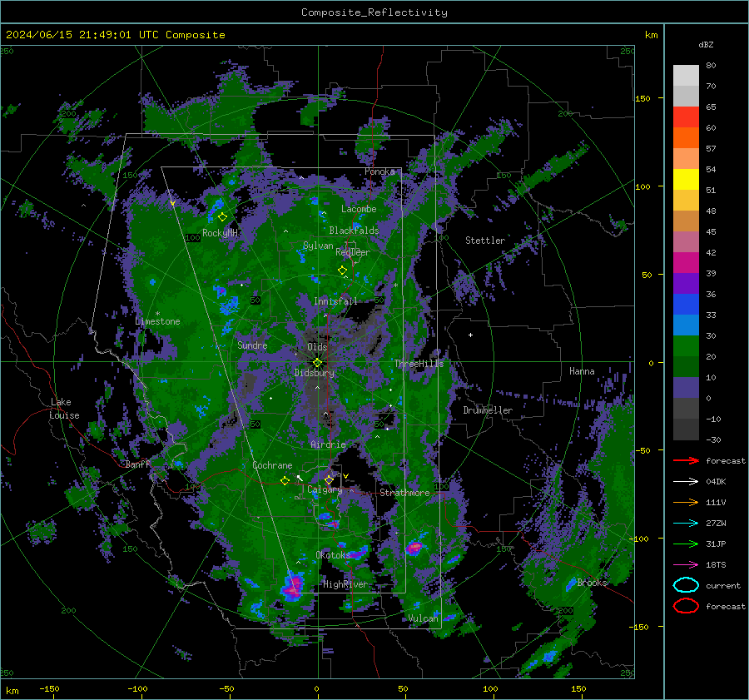Click the Ponoka city label
This screenshot has width=749, height=700.
(379, 171)
